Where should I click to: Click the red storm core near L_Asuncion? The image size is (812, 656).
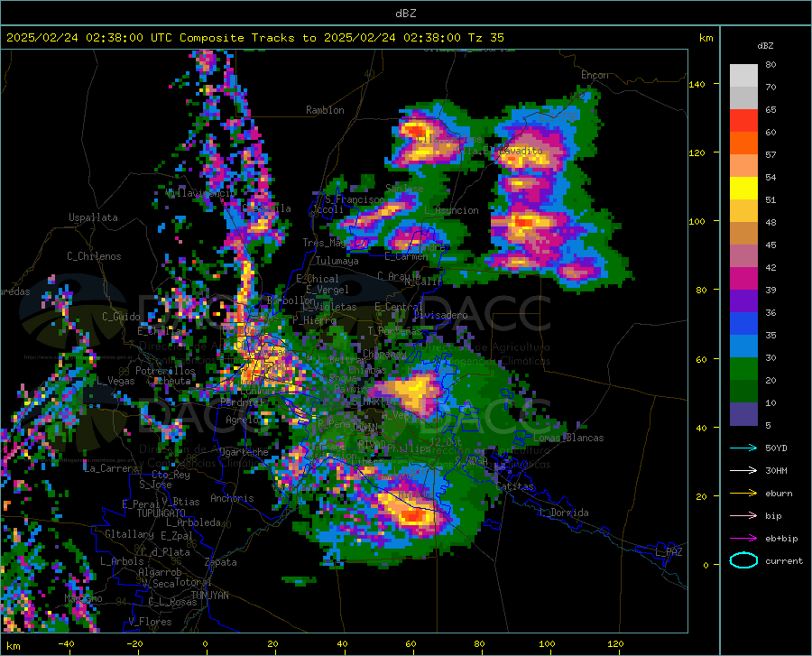point(523,222)
